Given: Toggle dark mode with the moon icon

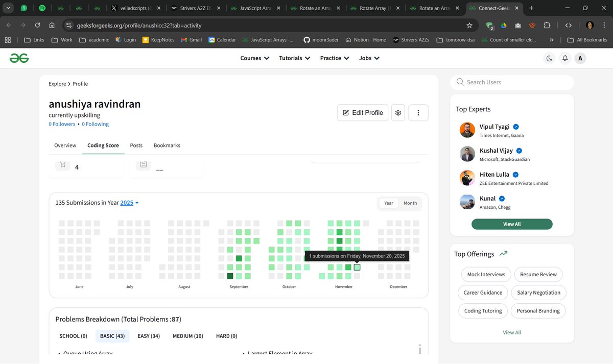Looking at the screenshot, I should point(549,58).
